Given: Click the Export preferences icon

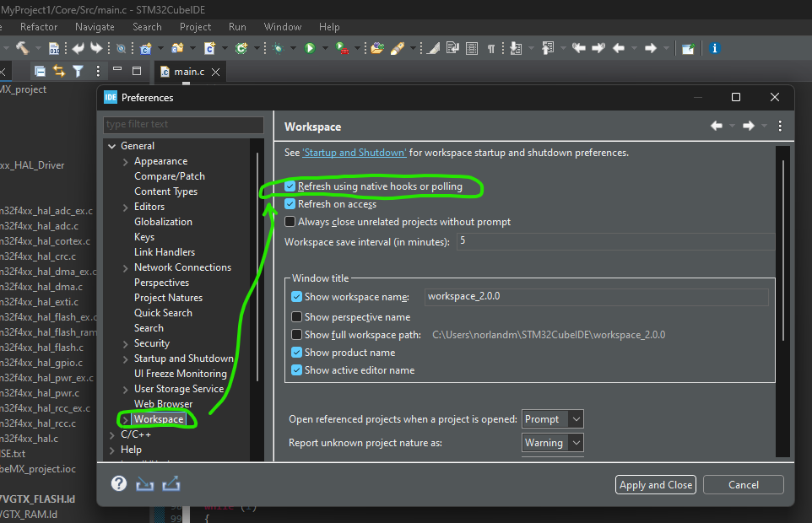Looking at the screenshot, I should pyautogui.click(x=171, y=483).
